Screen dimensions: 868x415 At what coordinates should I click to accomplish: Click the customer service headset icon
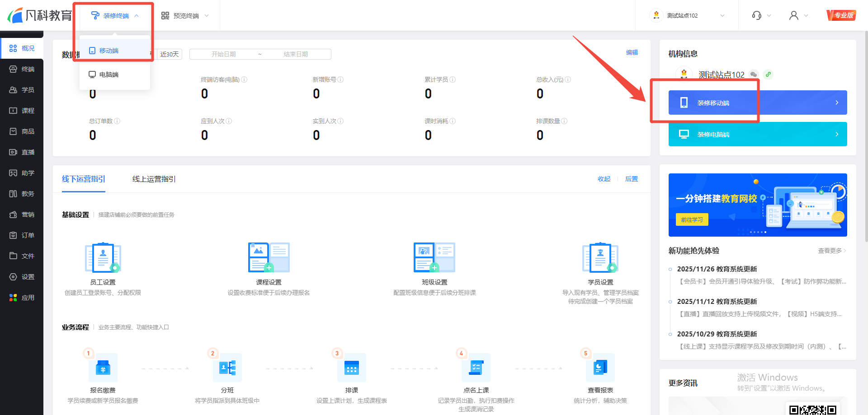[x=757, y=15]
